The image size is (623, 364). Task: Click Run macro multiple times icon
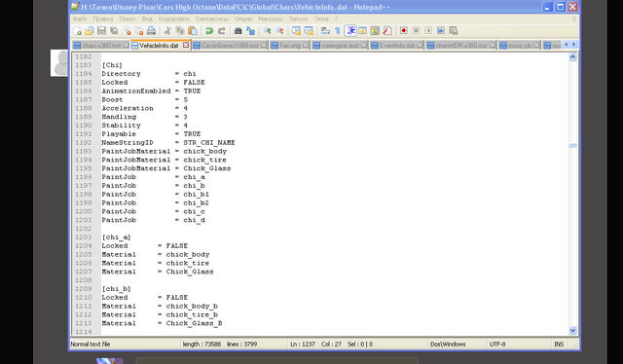[441, 30]
